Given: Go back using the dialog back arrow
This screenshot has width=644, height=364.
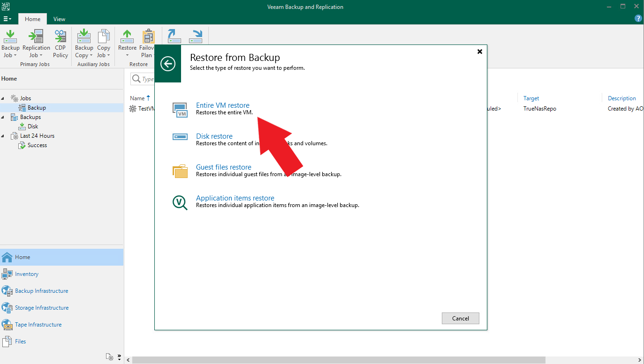Looking at the screenshot, I should (x=168, y=64).
